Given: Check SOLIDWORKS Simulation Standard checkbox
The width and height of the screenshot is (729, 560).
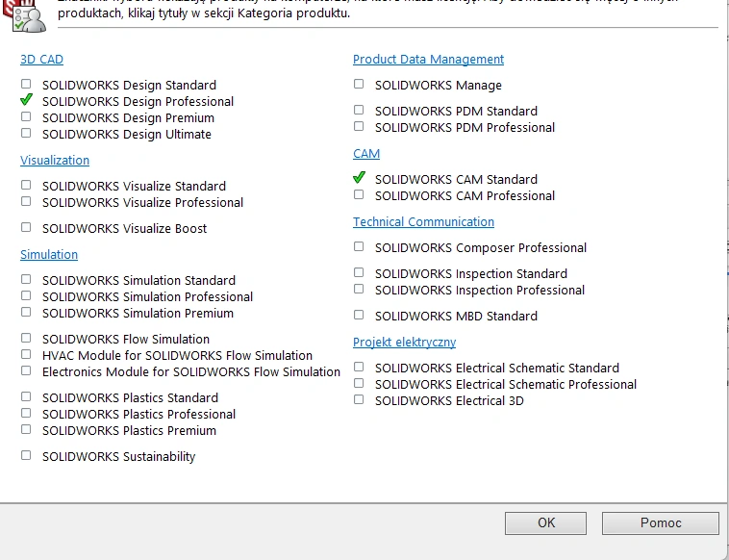Looking at the screenshot, I should click(26, 280).
